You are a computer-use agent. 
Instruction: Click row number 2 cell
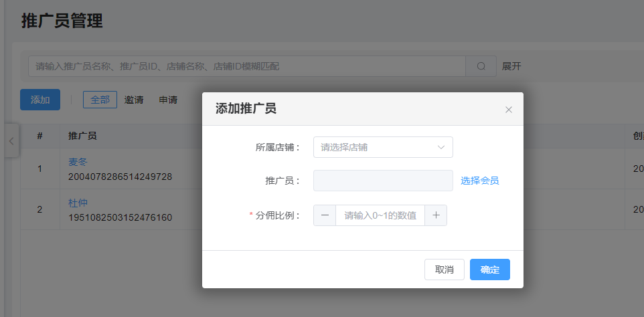[40, 209]
